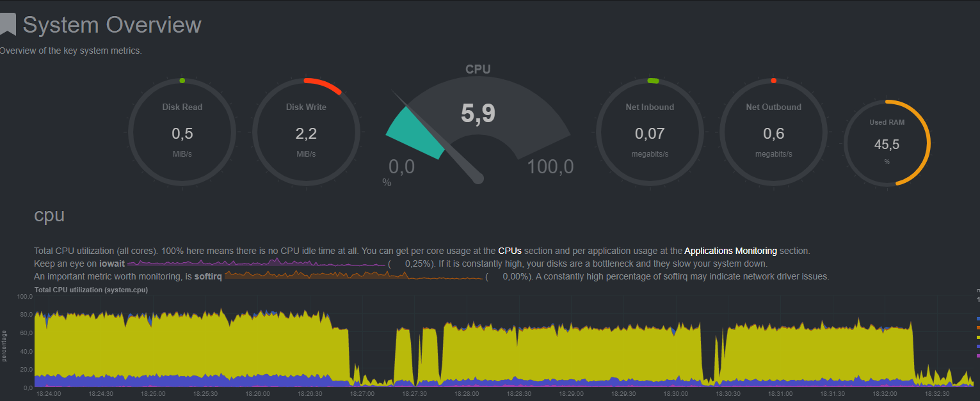This screenshot has height=401, width=980.
Task: Click the bookmark icon beside System Overview
Action: click(7, 24)
